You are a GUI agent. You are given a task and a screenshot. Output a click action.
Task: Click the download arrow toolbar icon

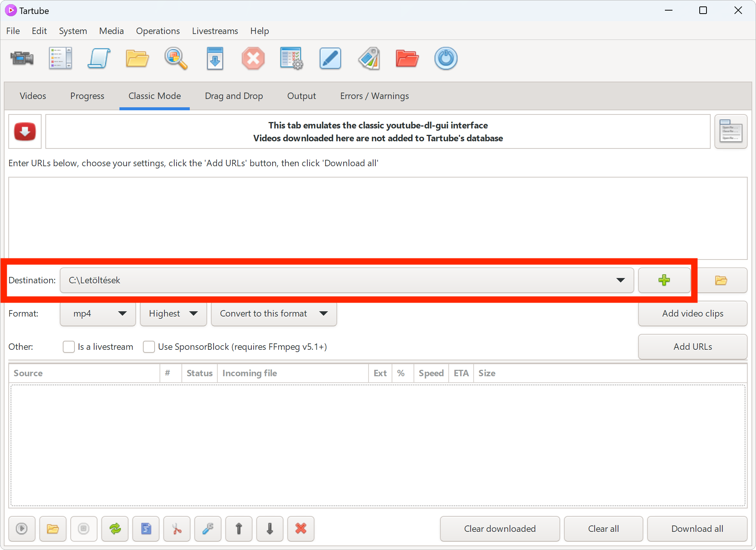point(215,58)
